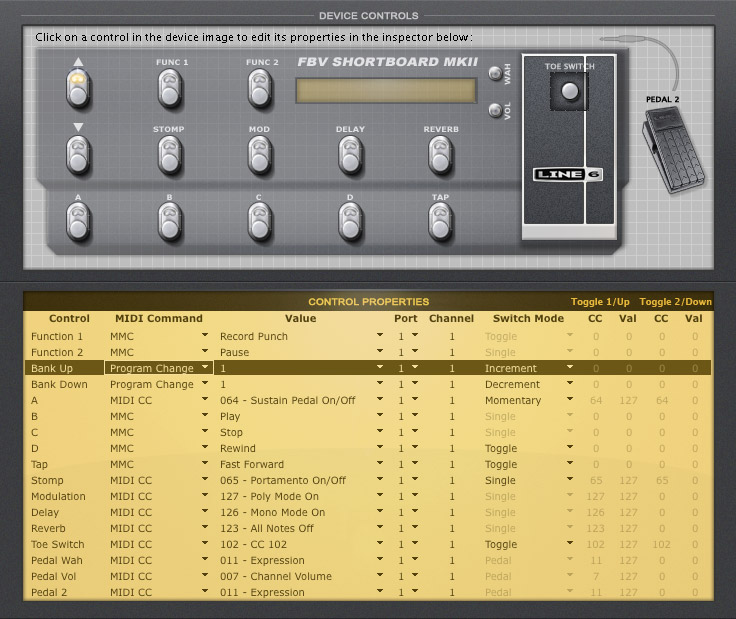Select the Bank Down footswitch on device
This screenshot has width=736, height=619.
coord(78,155)
